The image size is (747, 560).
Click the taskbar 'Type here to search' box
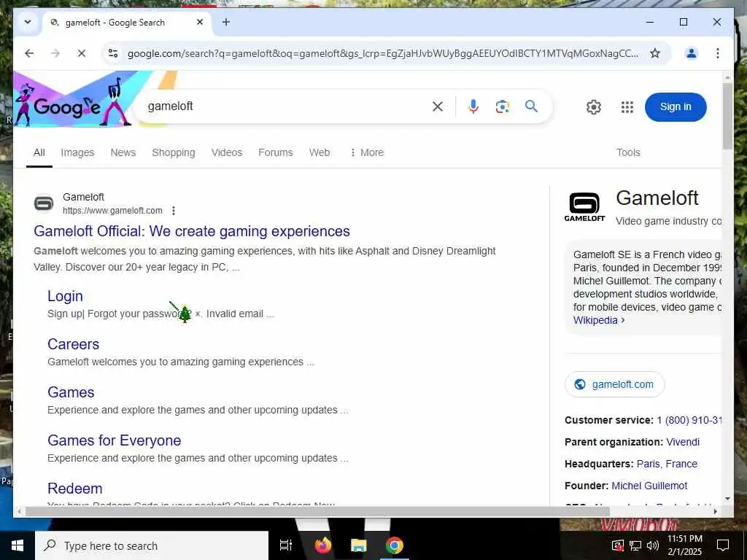click(x=152, y=545)
